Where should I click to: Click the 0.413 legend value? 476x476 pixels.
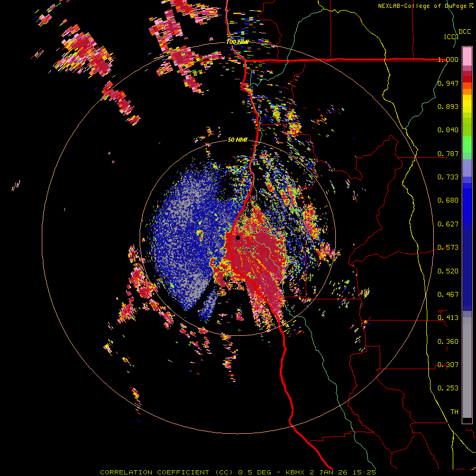[448, 318]
